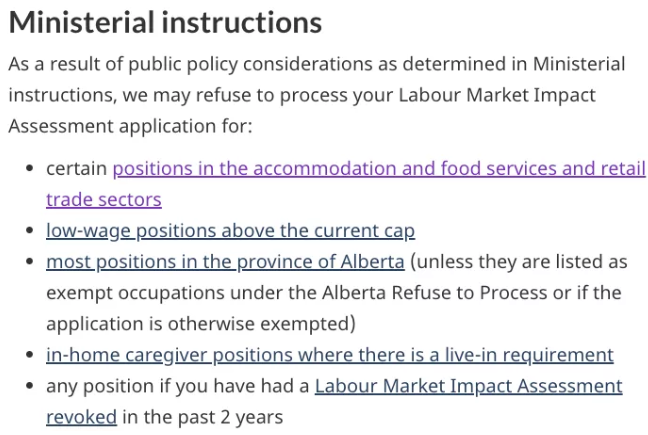Click bullet marker beside Alberta positions item

tap(28, 262)
